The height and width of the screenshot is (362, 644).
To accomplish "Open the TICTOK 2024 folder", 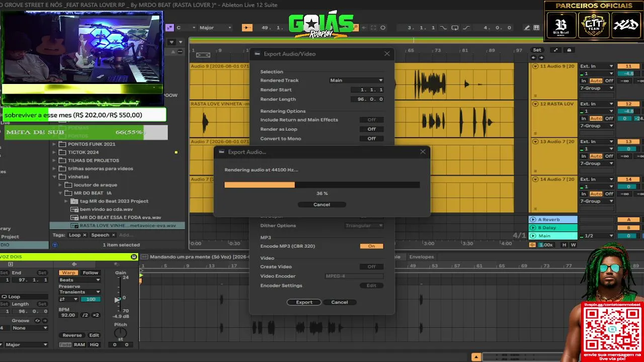I will click(83, 152).
